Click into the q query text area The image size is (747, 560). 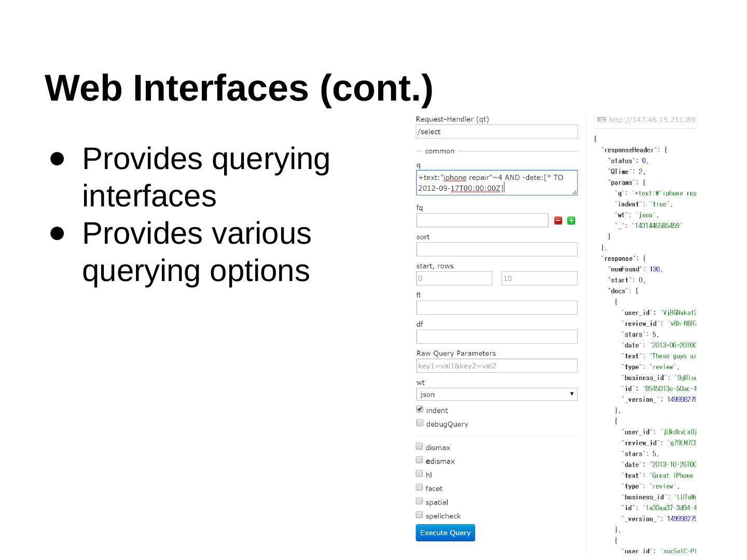click(496, 183)
